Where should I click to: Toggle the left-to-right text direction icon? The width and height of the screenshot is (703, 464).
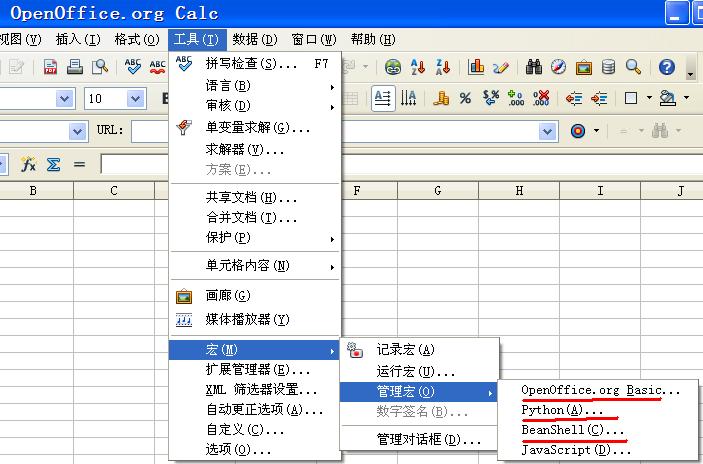[383, 98]
